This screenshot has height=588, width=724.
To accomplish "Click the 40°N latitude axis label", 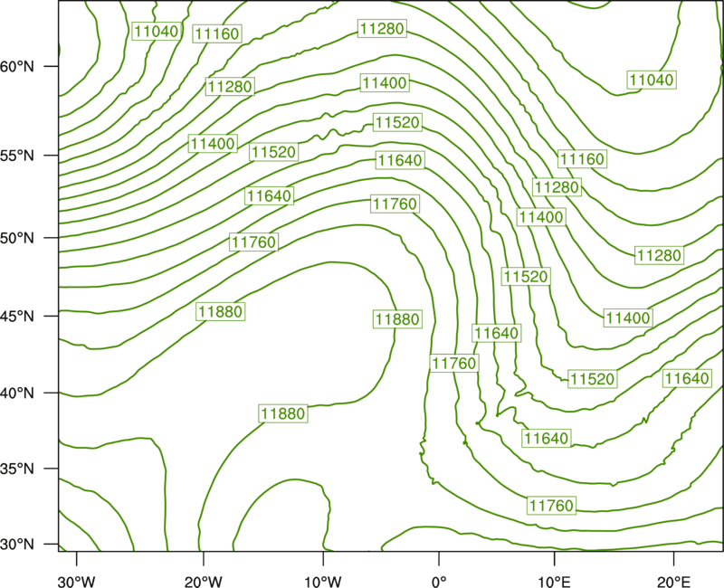I will click(x=17, y=394).
